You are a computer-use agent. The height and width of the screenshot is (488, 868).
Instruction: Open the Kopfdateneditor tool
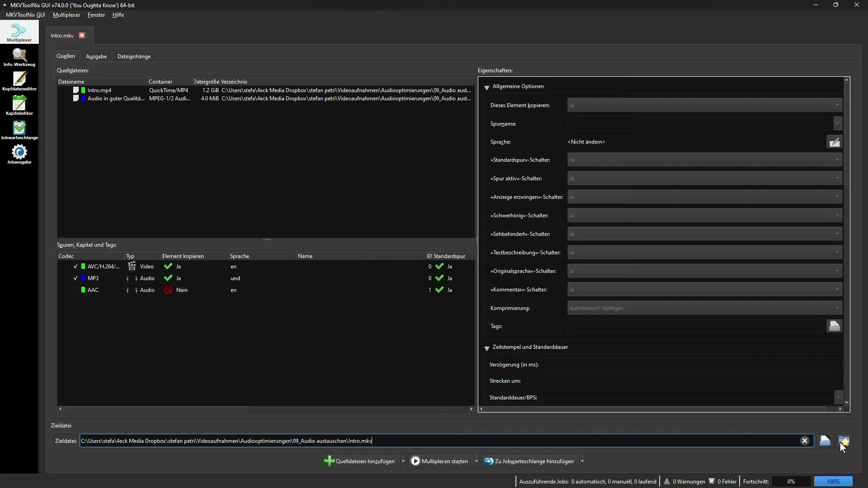coord(19,82)
